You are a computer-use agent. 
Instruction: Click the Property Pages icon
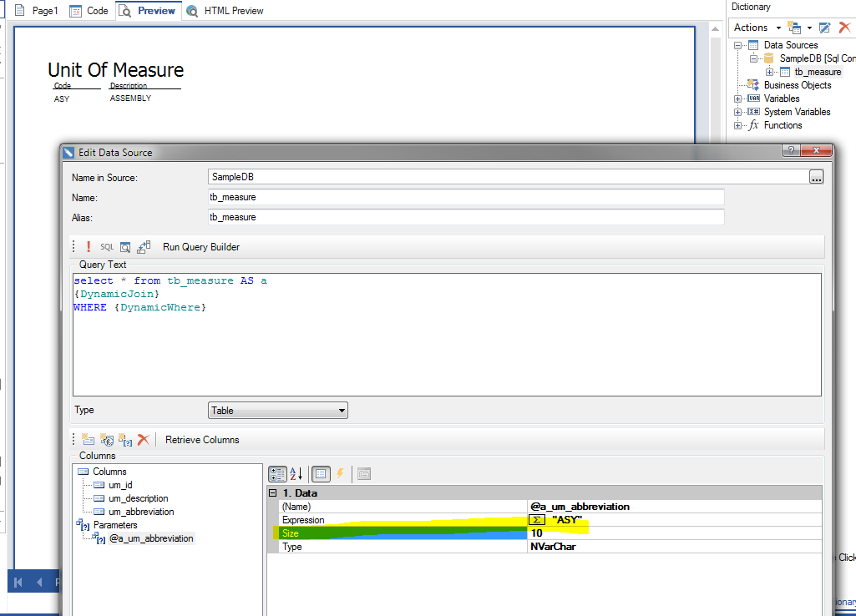pyautogui.click(x=364, y=474)
